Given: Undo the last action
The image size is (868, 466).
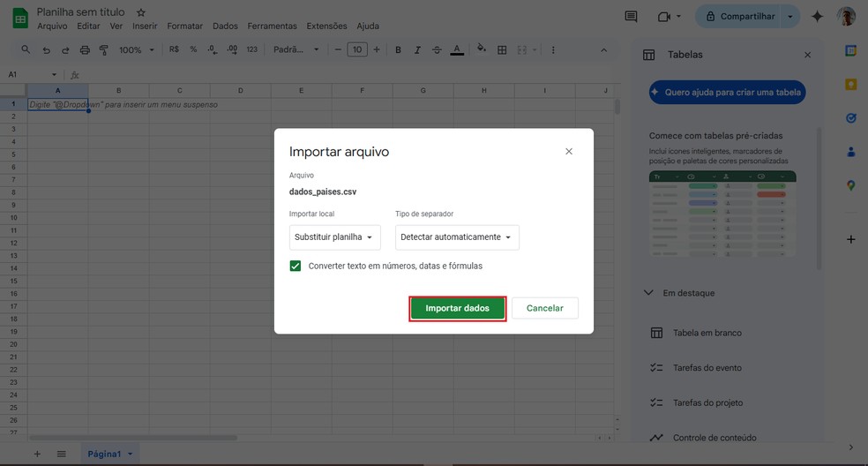Looking at the screenshot, I should click(x=46, y=50).
